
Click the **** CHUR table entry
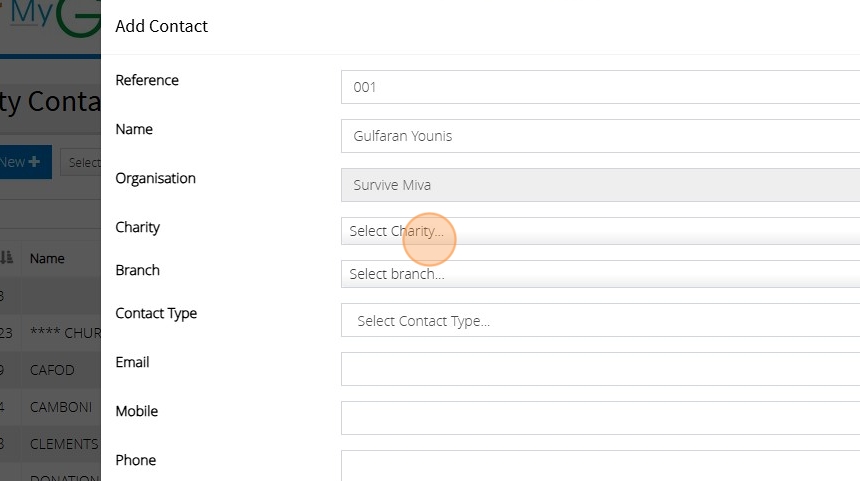[64, 333]
